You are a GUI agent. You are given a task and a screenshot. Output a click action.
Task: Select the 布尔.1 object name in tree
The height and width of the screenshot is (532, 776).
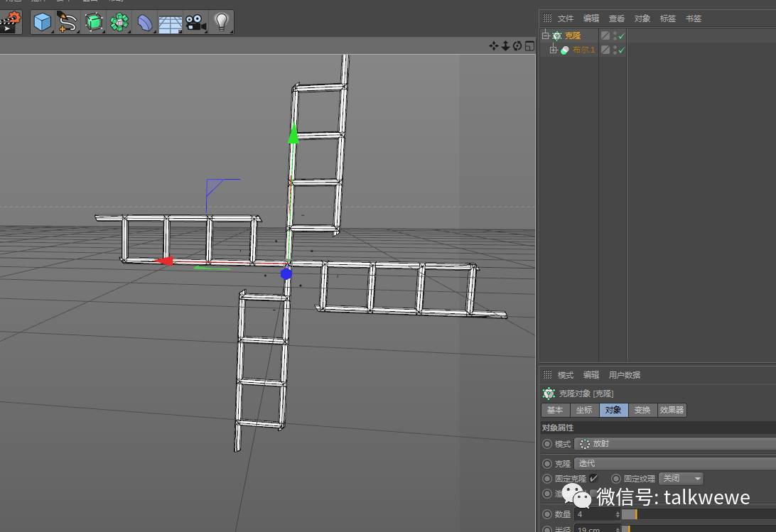point(583,50)
